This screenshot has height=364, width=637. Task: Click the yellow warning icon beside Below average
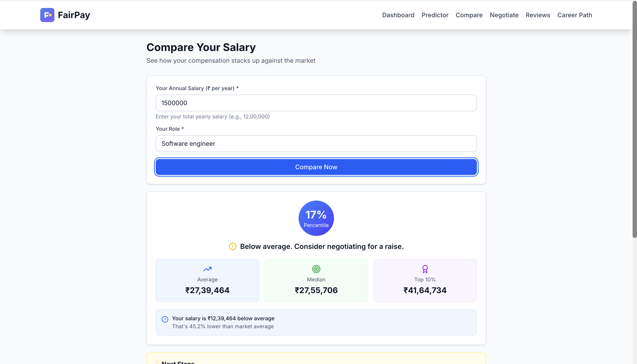click(x=232, y=246)
